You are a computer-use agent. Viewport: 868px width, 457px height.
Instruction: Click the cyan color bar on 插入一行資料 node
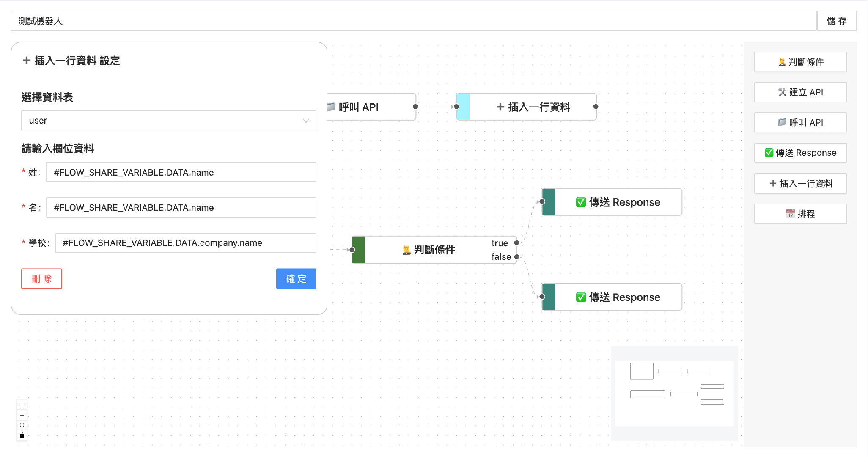tap(464, 107)
